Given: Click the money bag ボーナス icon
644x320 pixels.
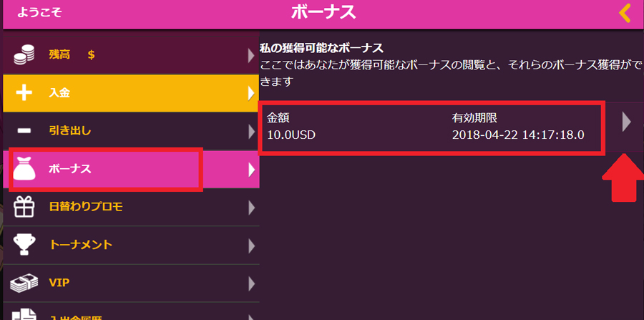Looking at the screenshot, I should pos(24,169).
